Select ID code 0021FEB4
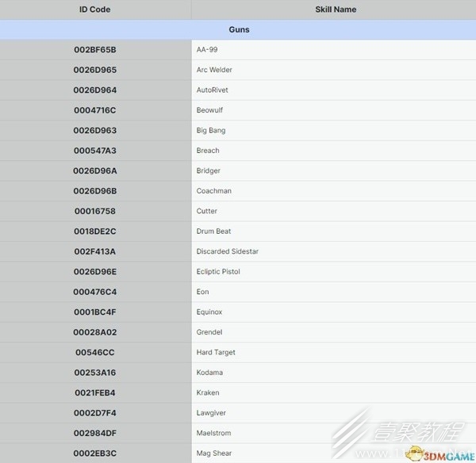This screenshot has height=463, width=476. click(x=95, y=392)
